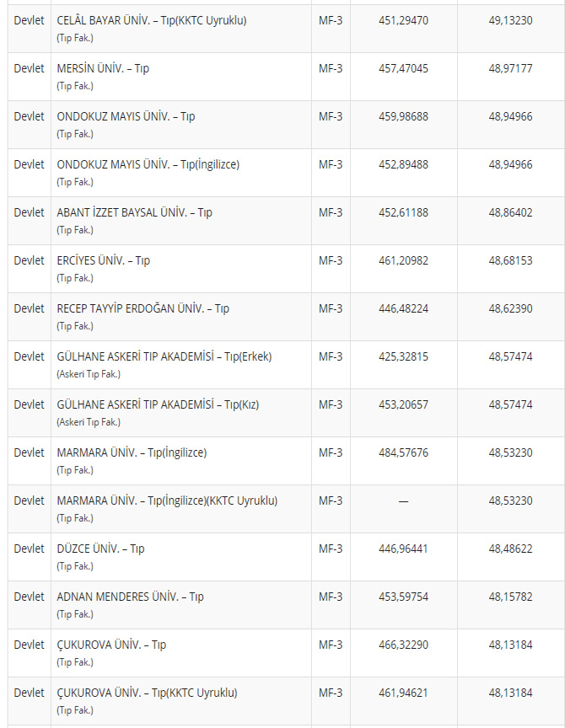Click Gülhane Askeri Tıp Akademisi Tıp(Erkek) entry
The height and width of the screenshot is (728, 565).
pos(164,356)
